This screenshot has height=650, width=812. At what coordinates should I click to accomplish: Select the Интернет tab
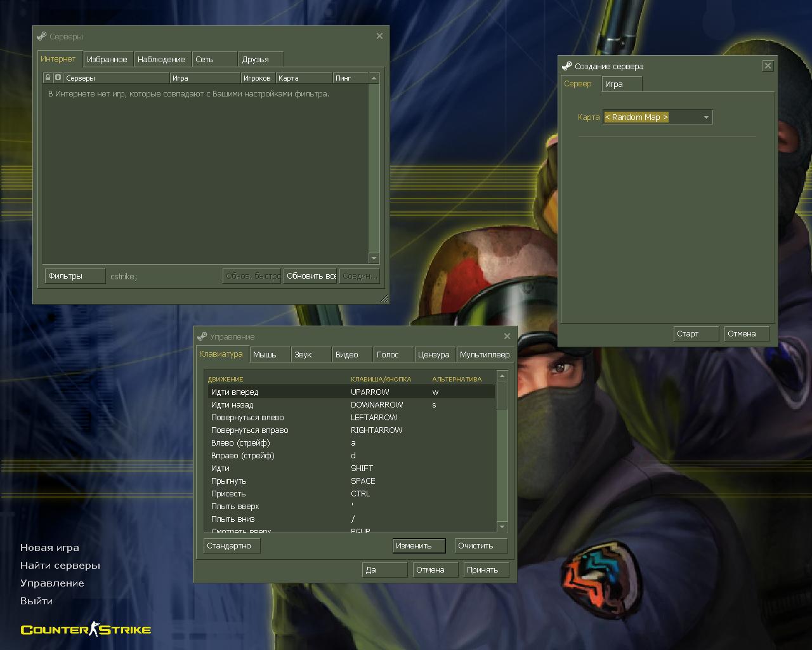click(60, 58)
